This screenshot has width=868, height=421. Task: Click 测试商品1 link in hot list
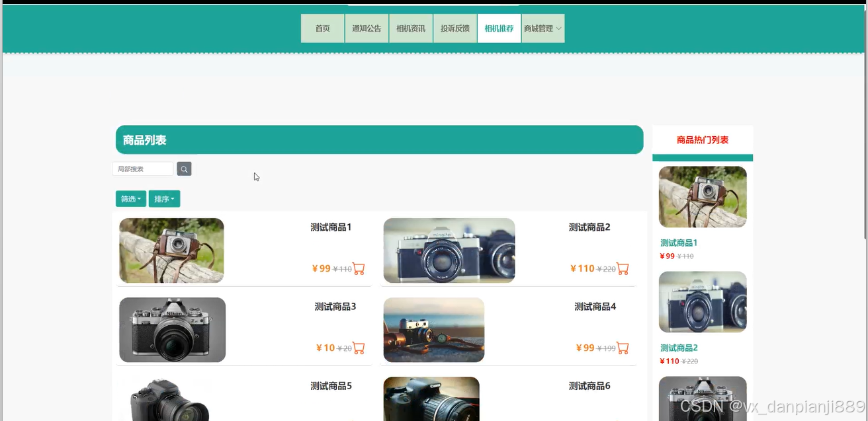[x=679, y=243]
